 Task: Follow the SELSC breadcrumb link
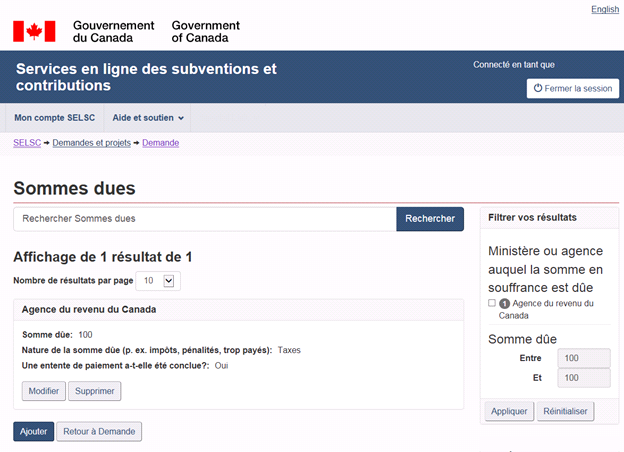[27, 144]
